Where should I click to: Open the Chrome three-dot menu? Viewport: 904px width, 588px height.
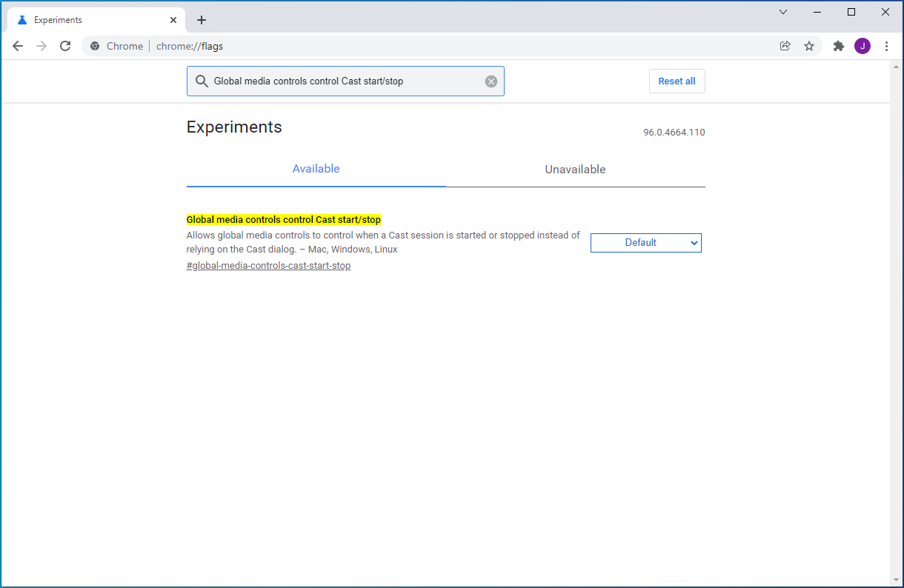pyautogui.click(x=887, y=46)
